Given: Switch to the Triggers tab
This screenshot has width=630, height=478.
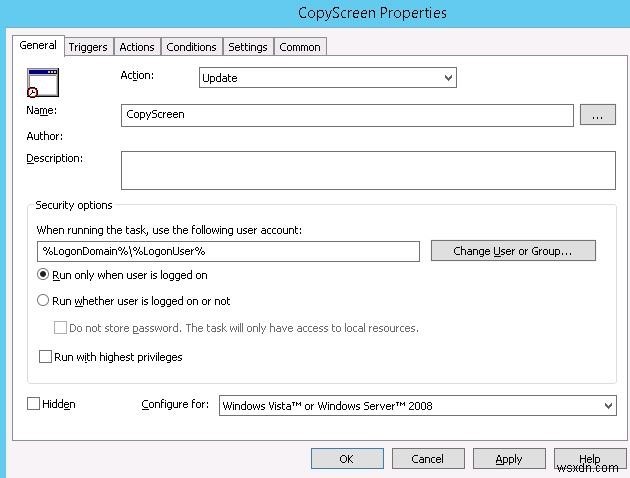Looking at the screenshot, I should click(x=88, y=47).
